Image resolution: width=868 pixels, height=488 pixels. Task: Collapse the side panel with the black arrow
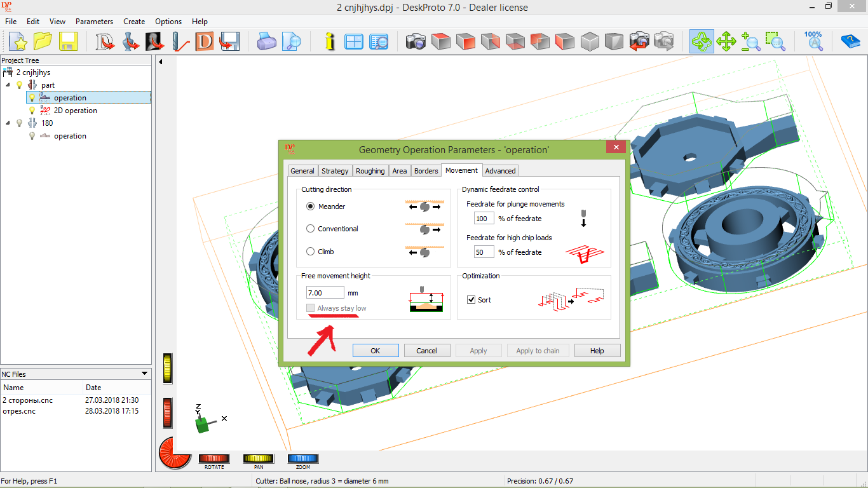[161, 62]
